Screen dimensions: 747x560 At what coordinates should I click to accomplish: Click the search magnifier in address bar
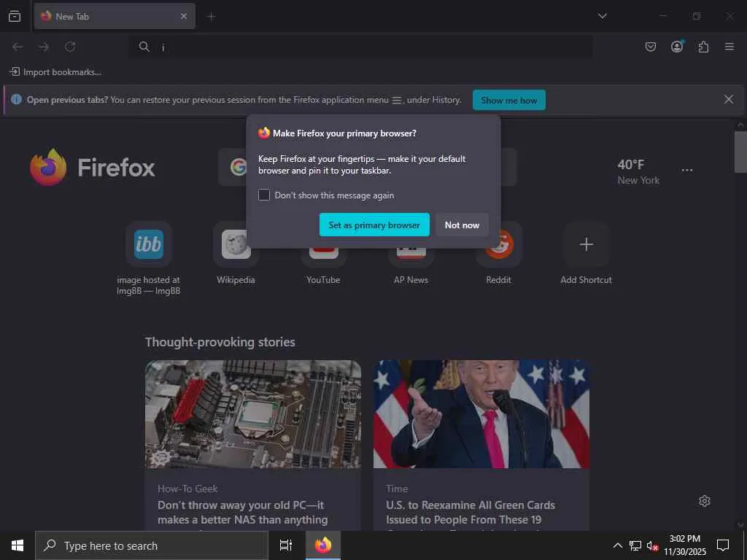click(144, 47)
